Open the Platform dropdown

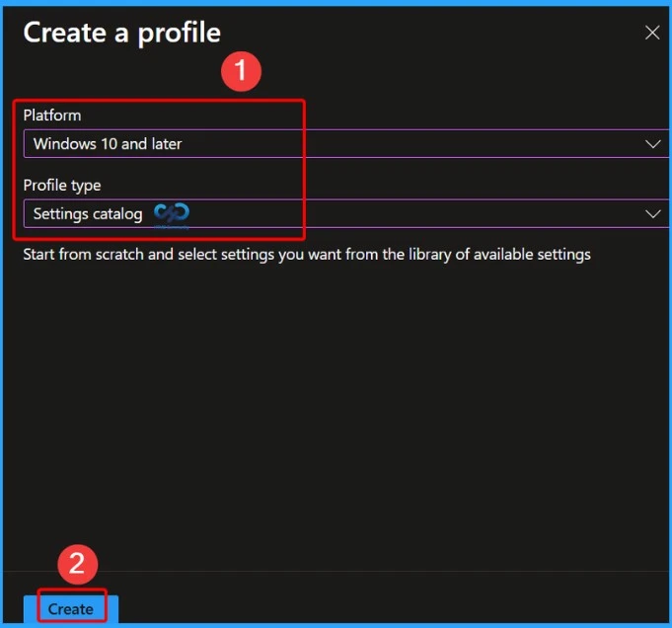click(346, 144)
